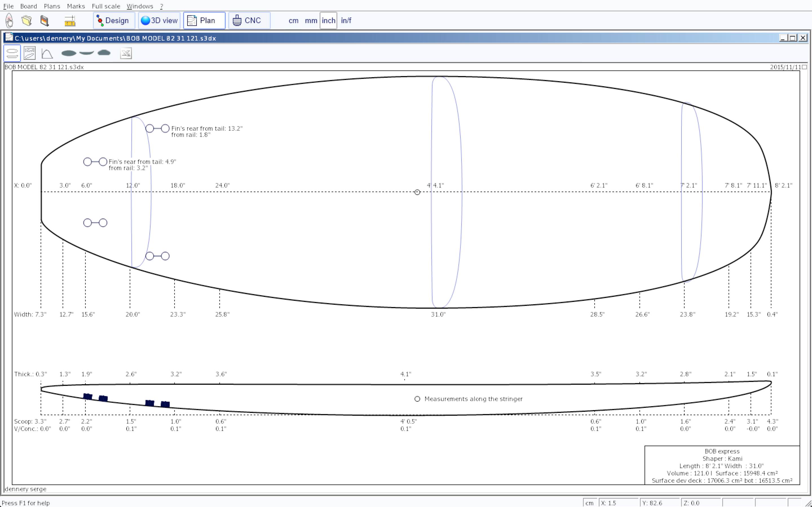812x507 pixels.
Task: Click the open folder icon
Action: click(x=27, y=21)
